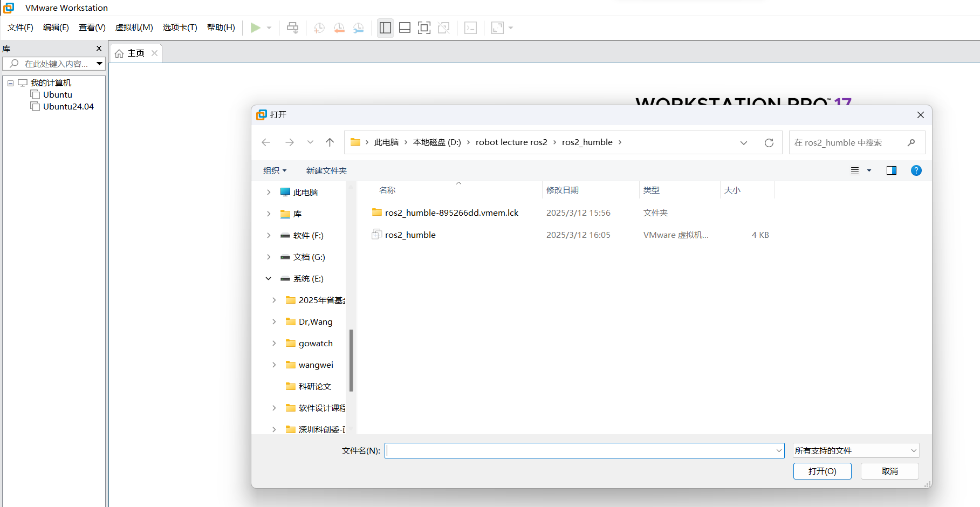Open the dialog help icon

point(916,170)
